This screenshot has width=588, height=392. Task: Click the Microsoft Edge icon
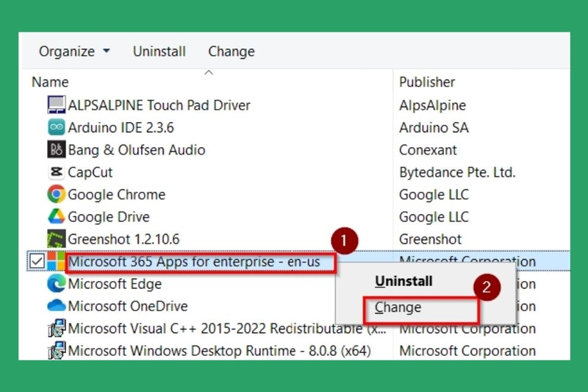coord(57,283)
